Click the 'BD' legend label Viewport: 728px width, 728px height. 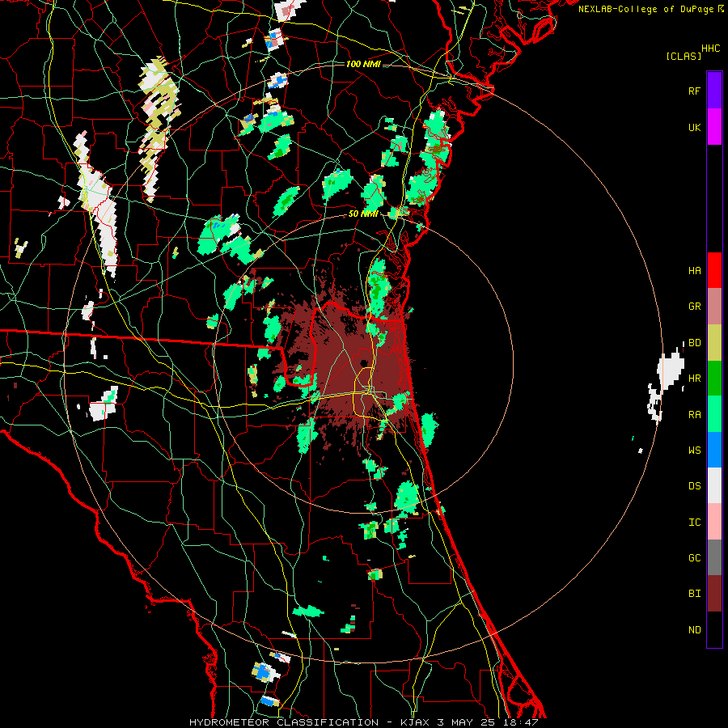[x=694, y=343]
